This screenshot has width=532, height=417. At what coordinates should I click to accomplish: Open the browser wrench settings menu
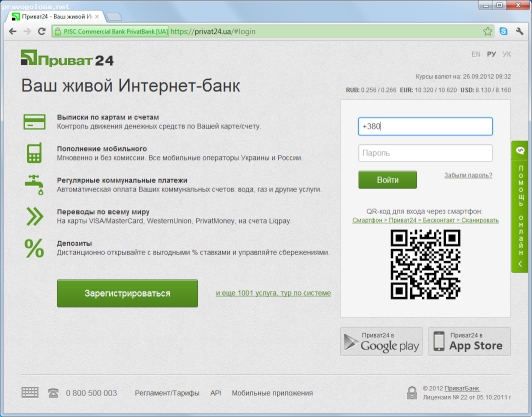[x=519, y=31]
